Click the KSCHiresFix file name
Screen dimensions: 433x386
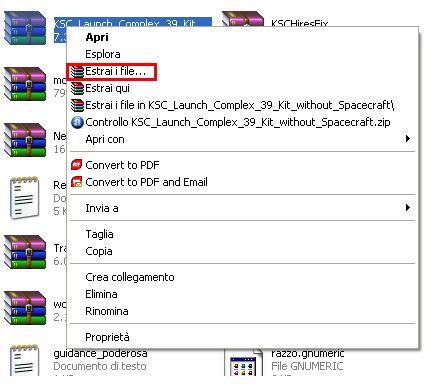(300, 23)
